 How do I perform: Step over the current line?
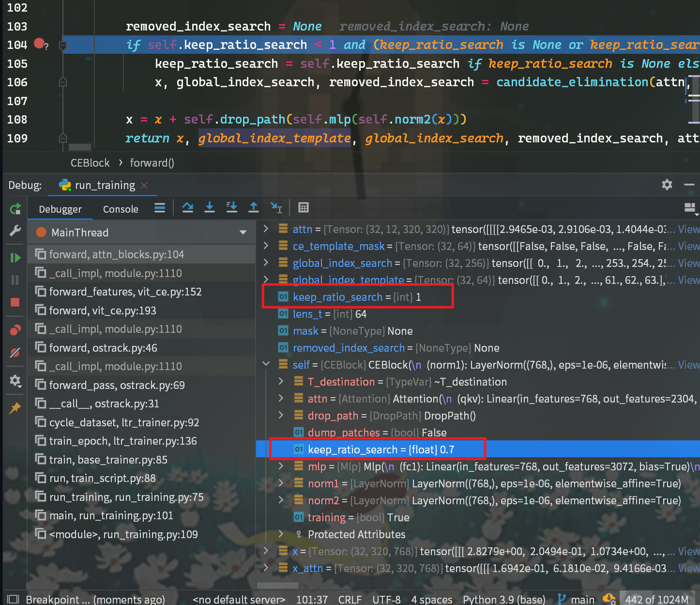click(187, 207)
